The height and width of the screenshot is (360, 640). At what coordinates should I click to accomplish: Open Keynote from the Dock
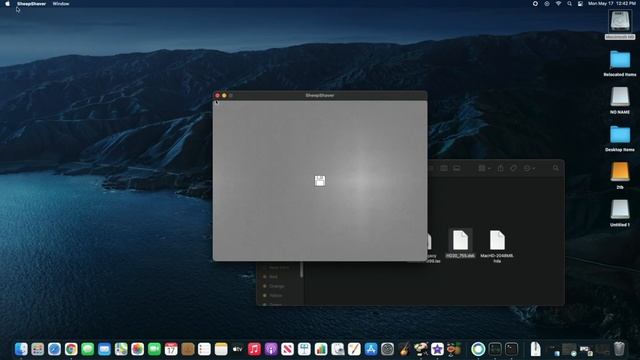pos(304,349)
